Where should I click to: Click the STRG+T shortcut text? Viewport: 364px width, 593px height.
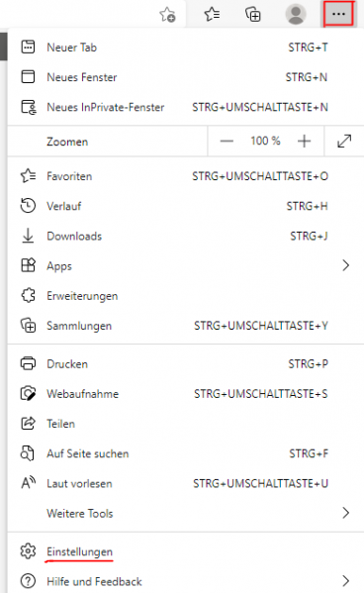coord(308,48)
